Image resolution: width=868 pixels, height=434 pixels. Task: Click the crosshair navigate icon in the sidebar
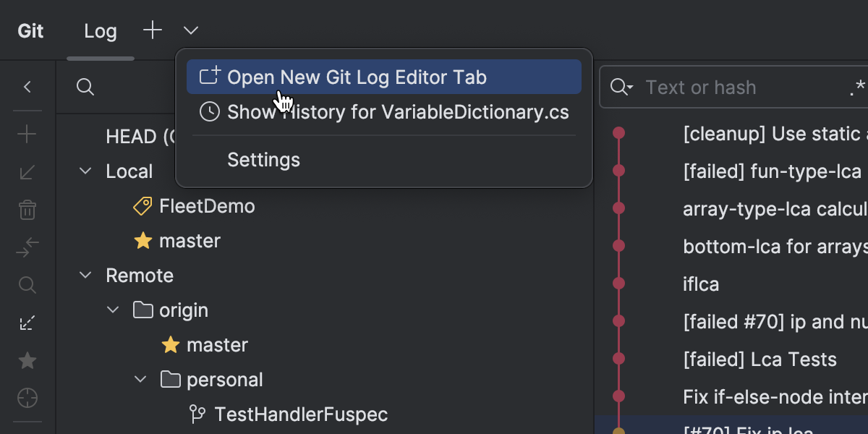tap(27, 398)
